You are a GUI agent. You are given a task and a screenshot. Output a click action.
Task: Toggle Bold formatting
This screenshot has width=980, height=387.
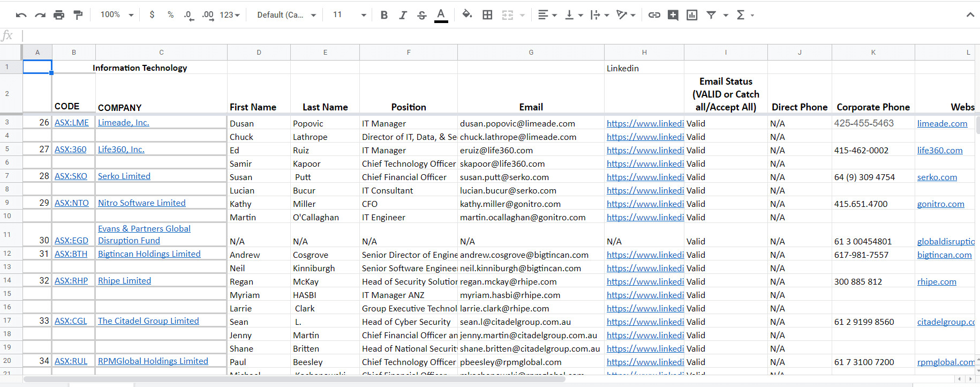384,15
